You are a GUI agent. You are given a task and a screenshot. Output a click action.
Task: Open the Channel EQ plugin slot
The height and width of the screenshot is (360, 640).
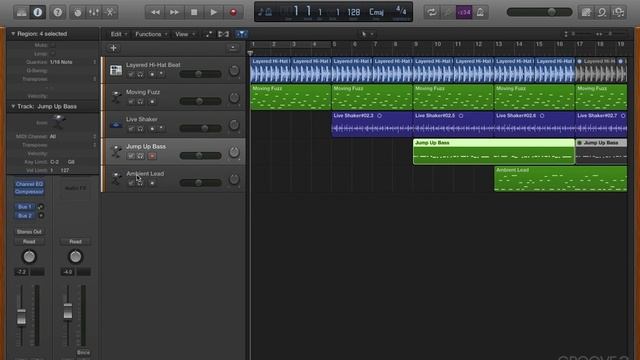29,184
